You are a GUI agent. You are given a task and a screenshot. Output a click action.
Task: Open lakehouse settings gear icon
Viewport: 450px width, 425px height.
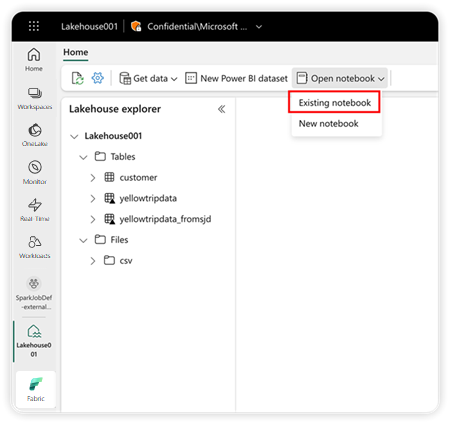[98, 78]
